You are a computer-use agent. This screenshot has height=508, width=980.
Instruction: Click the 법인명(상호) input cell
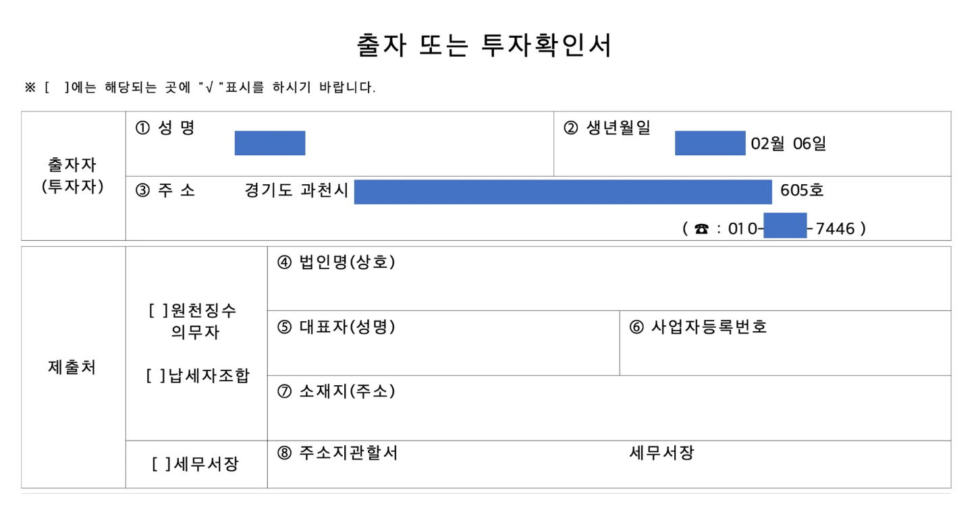pos(609,279)
